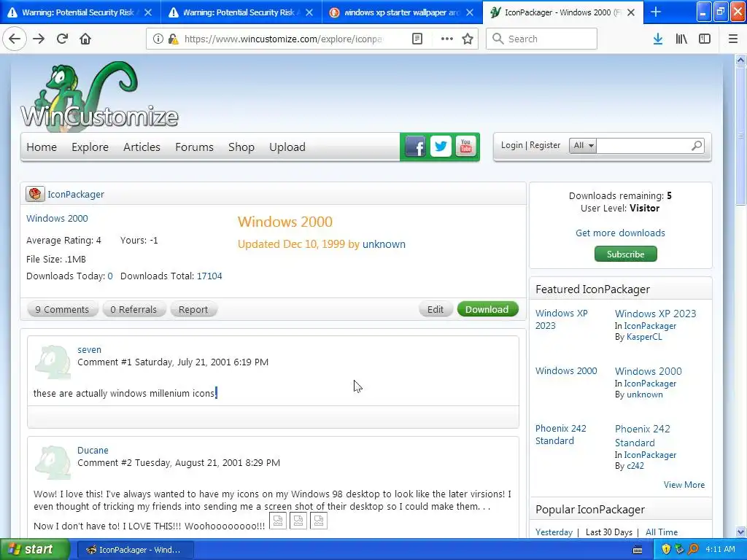Show the Firefox sidebar
Image resolution: width=747 pixels, height=560 pixels.
click(705, 39)
